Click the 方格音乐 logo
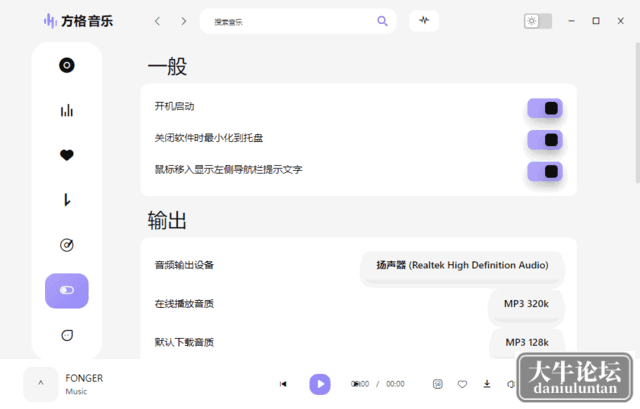 pos(78,21)
